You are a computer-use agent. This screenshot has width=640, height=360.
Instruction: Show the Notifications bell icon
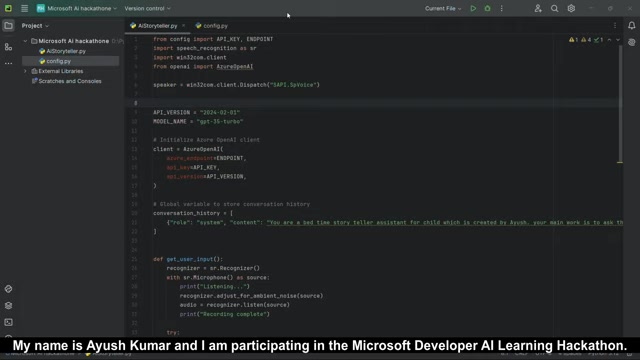[x=631, y=25]
